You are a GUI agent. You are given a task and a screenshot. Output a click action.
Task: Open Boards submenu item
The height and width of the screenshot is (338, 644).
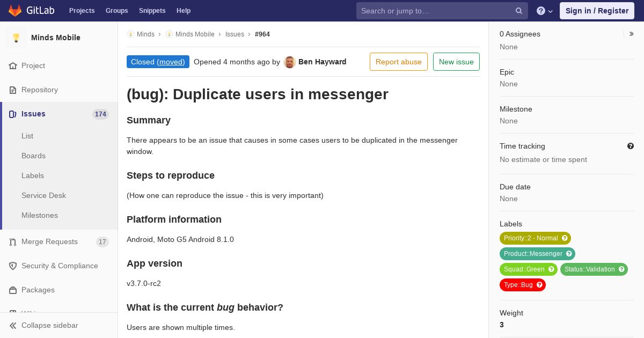[x=33, y=156]
